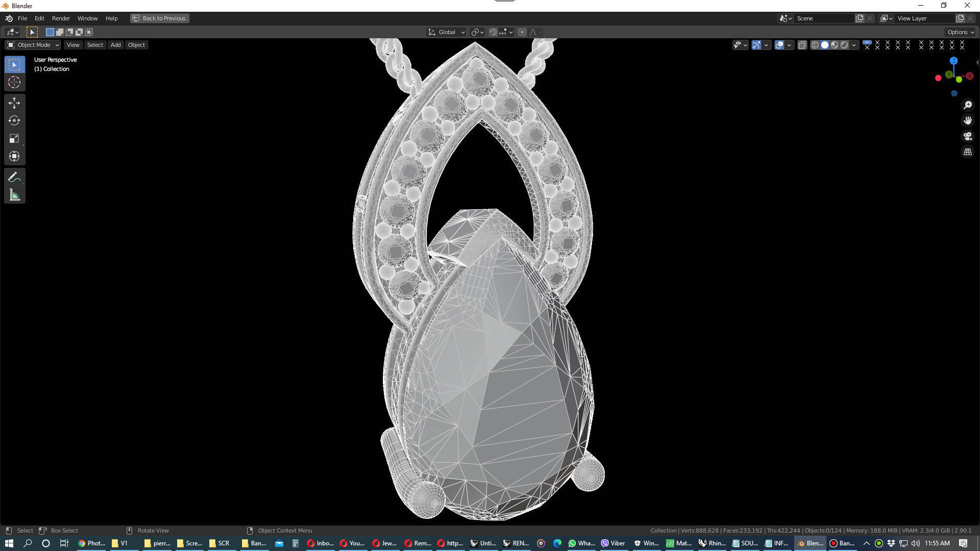Open the Windows Start menu
The height and width of the screenshot is (551, 980).
pyautogui.click(x=9, y=543)
